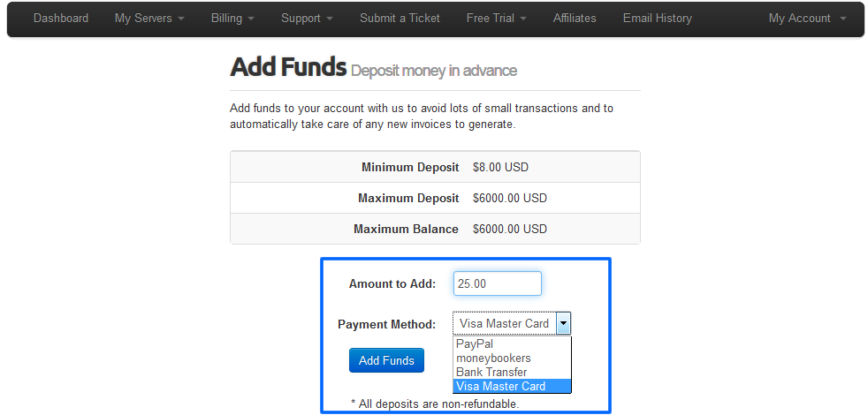Viewport: 868px width, 415px height.
Task: Click the caret beside My Account
Action: [x=843, y=19]
